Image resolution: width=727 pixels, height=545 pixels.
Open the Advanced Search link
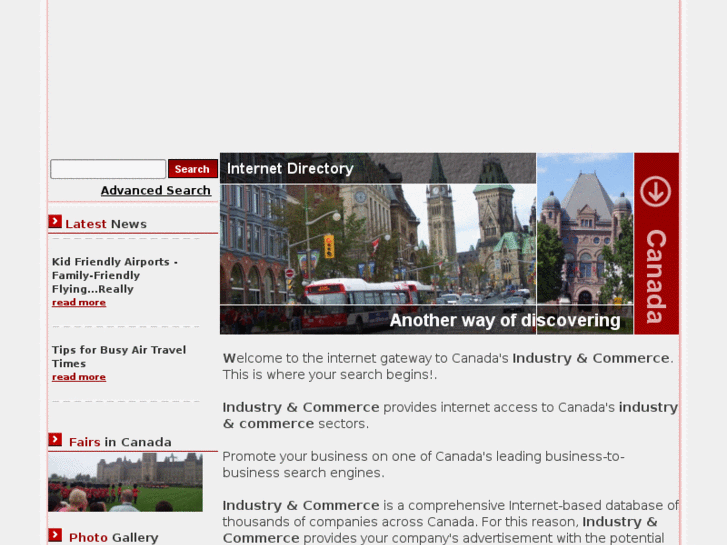156,191
